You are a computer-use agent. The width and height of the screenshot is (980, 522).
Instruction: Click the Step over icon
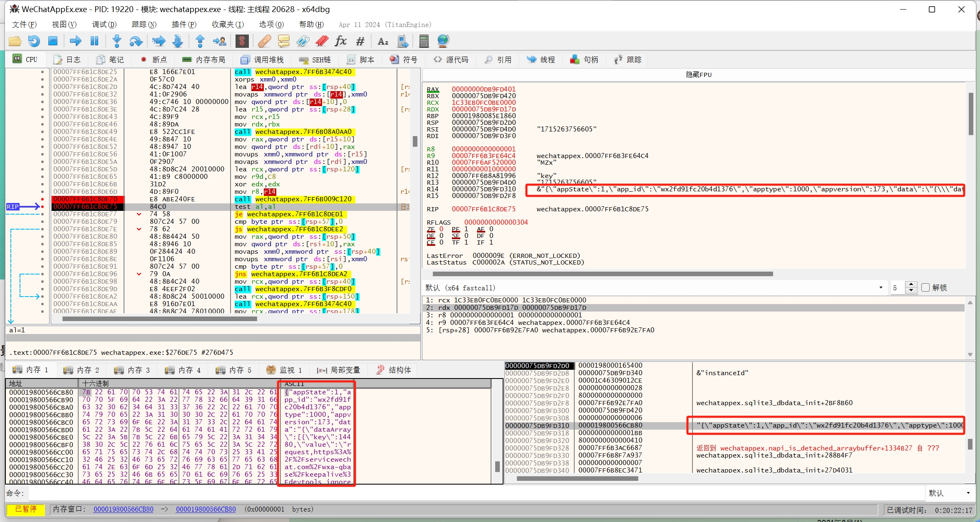coord(136,41)
